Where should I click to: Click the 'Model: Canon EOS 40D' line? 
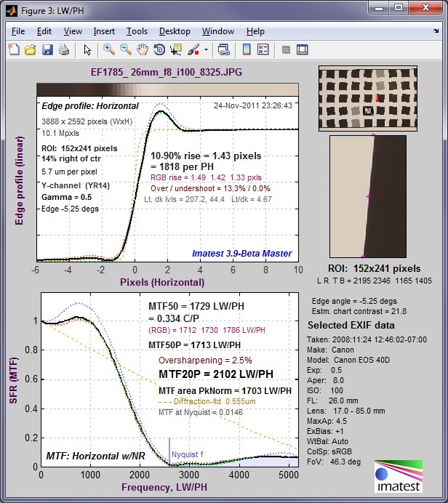(348, 360)
